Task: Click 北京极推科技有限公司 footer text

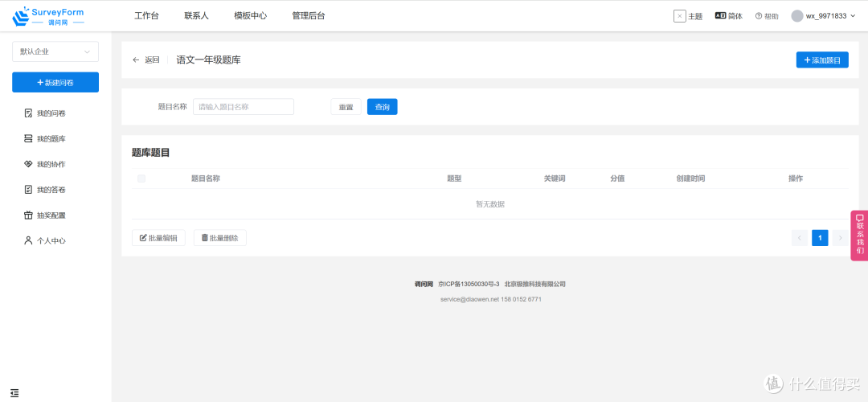Action: click(534, 284)
